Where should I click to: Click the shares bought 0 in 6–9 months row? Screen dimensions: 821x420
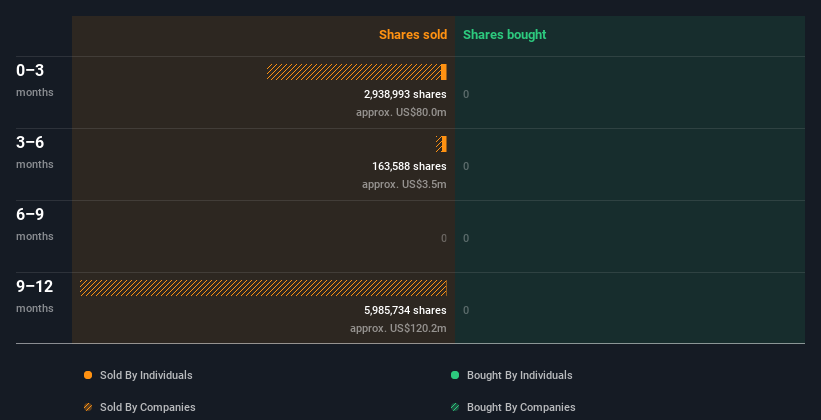pos(466,238)
